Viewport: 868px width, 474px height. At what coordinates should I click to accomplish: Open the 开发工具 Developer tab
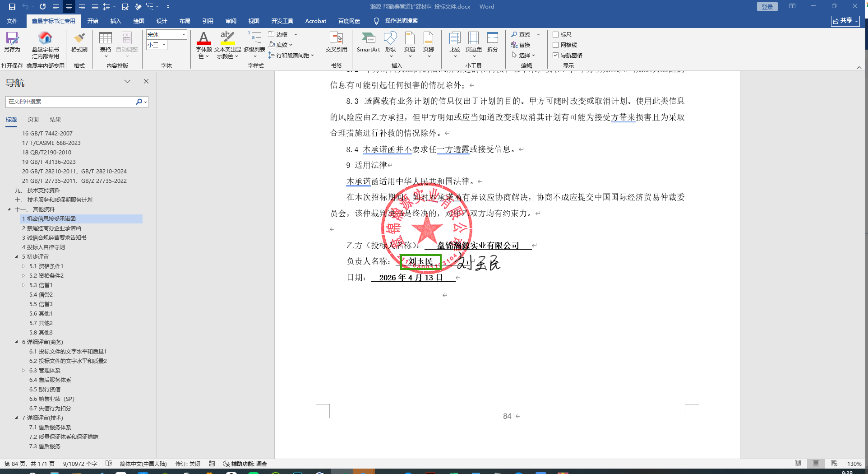click(x=282, y=21)
